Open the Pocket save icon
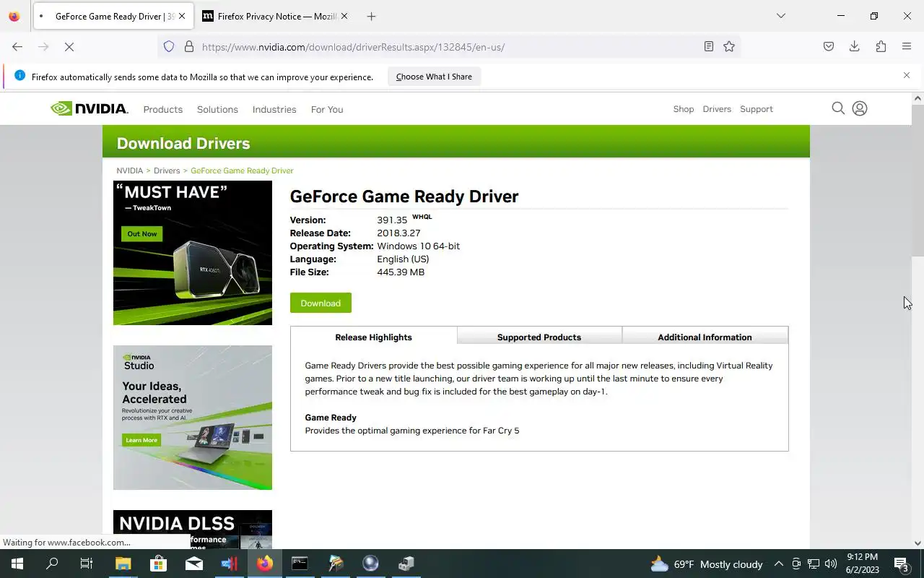 coord(829,46)
